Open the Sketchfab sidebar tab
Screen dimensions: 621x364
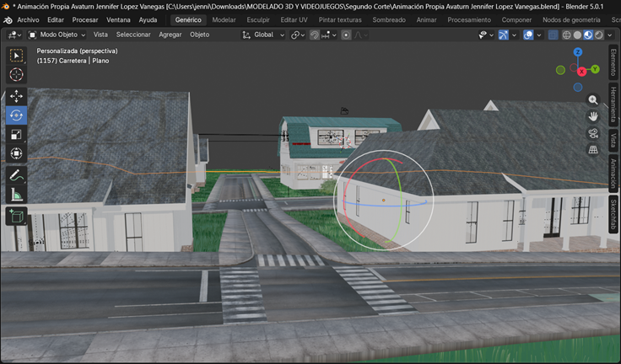point(613,216)
